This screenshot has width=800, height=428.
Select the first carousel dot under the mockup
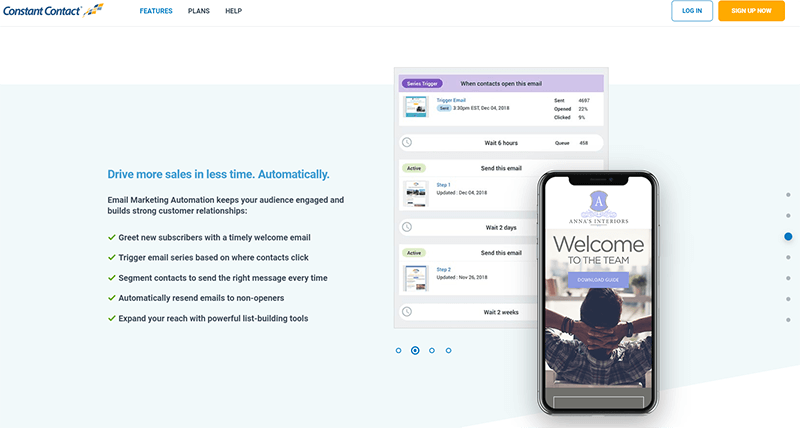[398, 350]
